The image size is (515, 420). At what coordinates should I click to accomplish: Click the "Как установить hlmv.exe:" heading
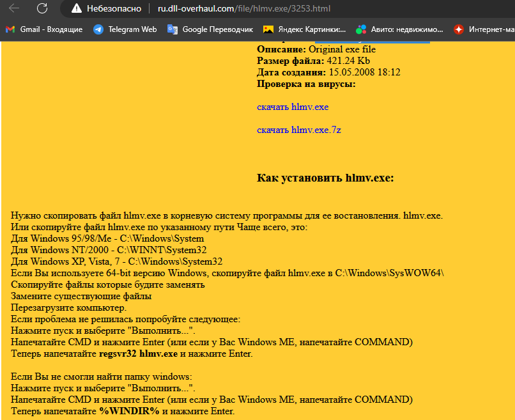(325, 178)
